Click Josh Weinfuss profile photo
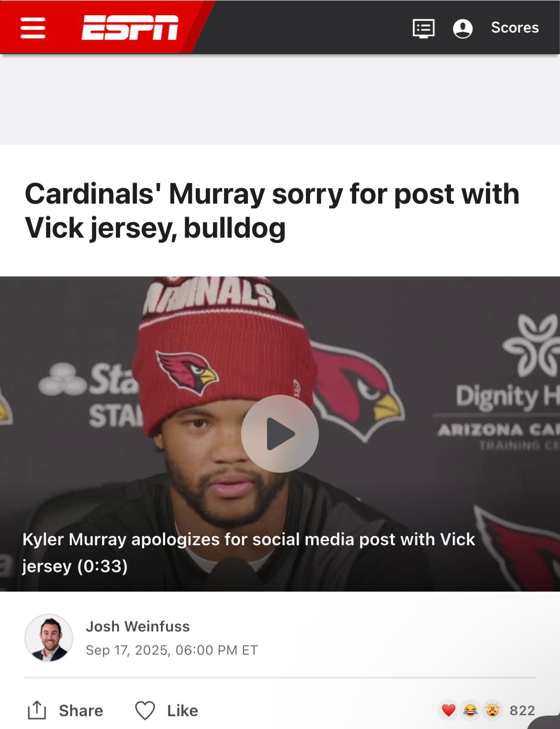560x729 pixels. [x=49, y=638]
